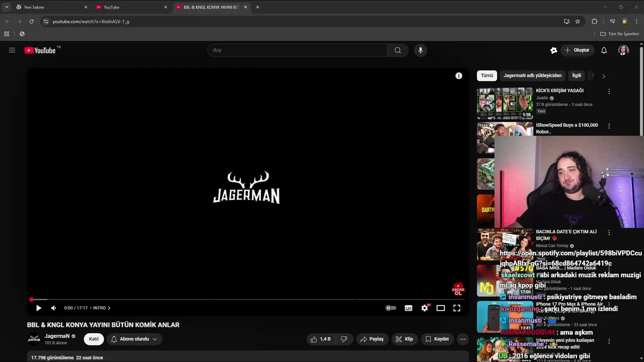This screenshot has width=644, height=362.
Task: Open the YouTube account avatar menu
Action: click(623, 50)
